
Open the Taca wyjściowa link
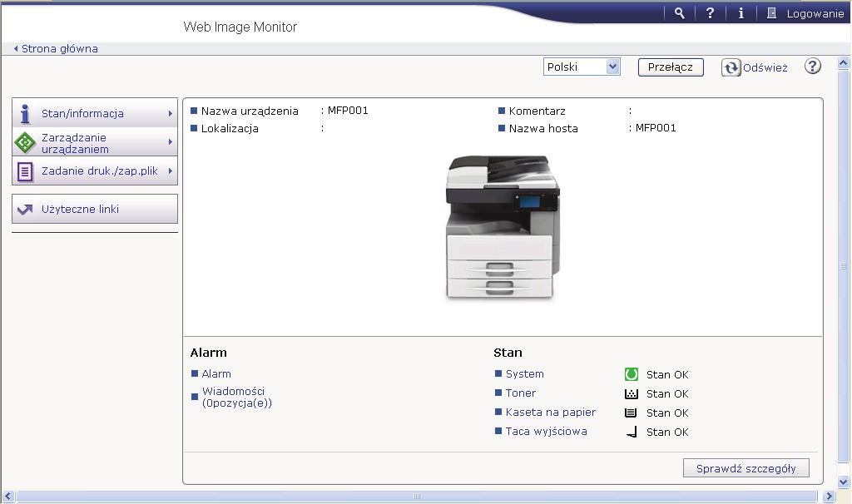click(x=546, y=431)
